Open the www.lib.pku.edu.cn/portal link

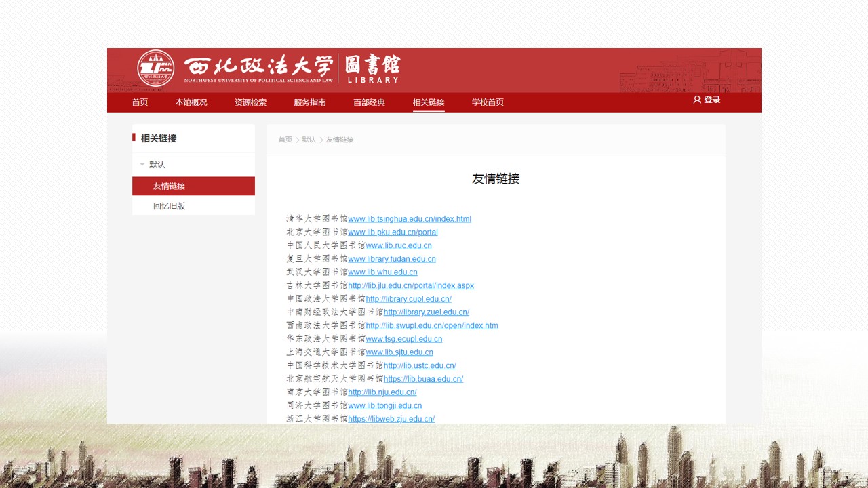coord(393,232)
